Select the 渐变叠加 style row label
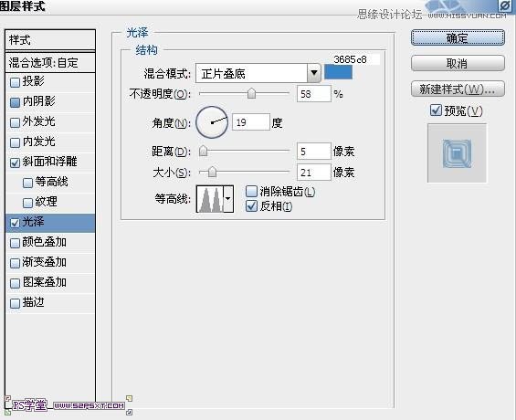The width and height of the screenshot is (516, 420). click(x=45, y=262)
